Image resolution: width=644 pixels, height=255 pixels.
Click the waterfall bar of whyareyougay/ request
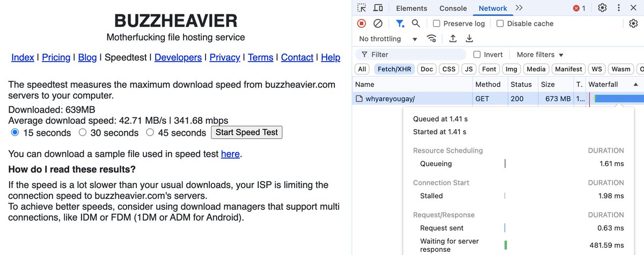point(619,99)
